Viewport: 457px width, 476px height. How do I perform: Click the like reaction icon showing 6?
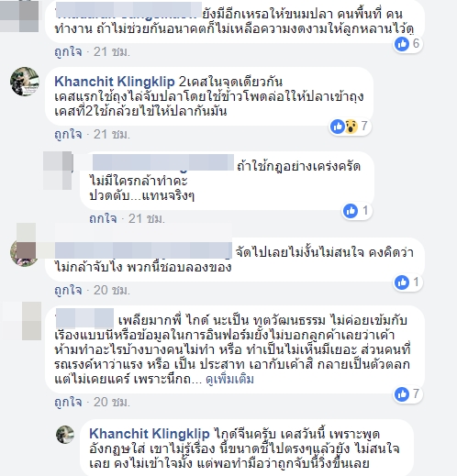pos(402,44)
